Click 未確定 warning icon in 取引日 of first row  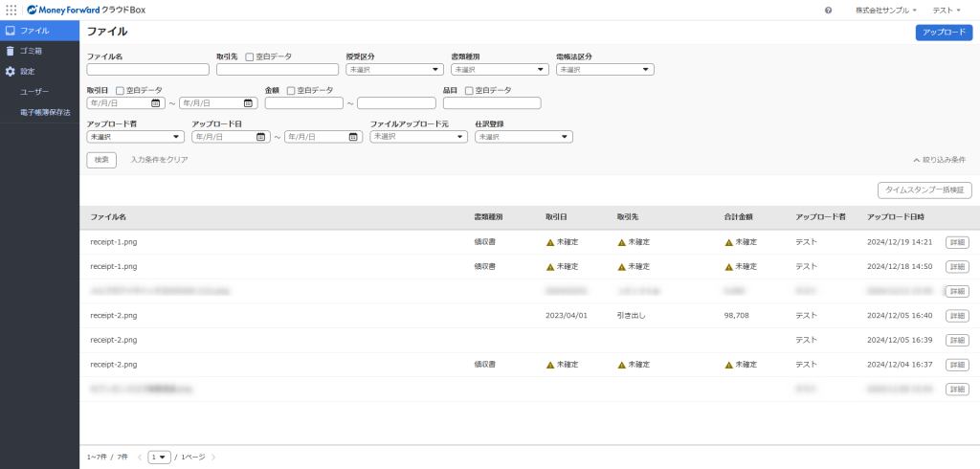coord(550,242)
